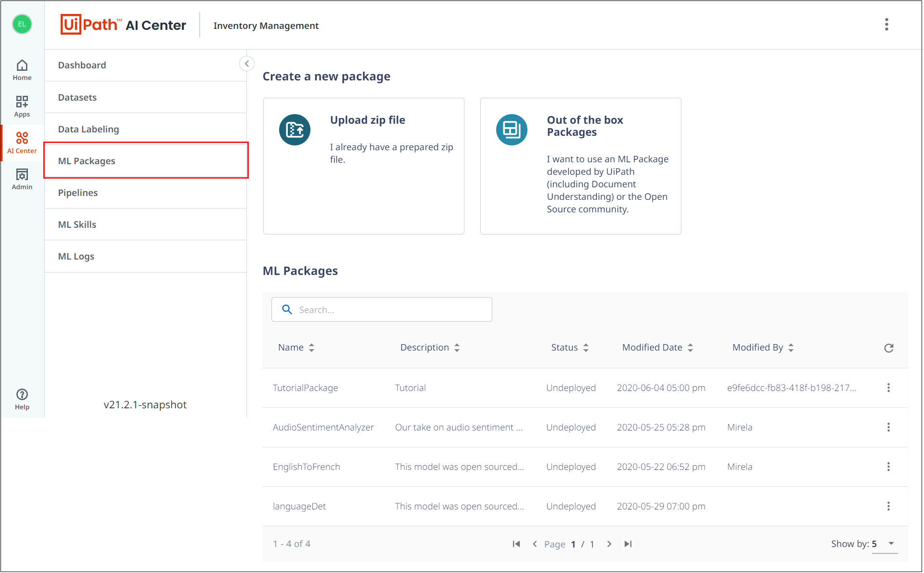Sort table by Modified Date column
Screen dimensions: 924x573
(x=657, y=348)
